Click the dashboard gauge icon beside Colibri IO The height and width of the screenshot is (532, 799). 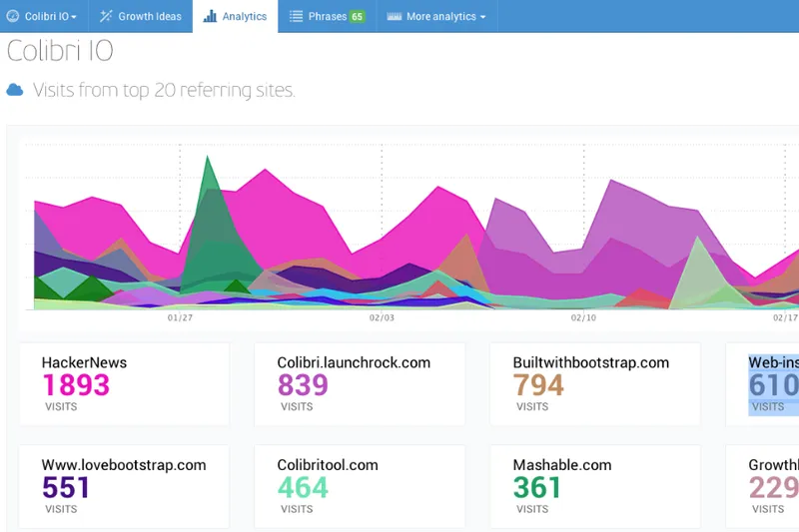(x=13, y=16)
